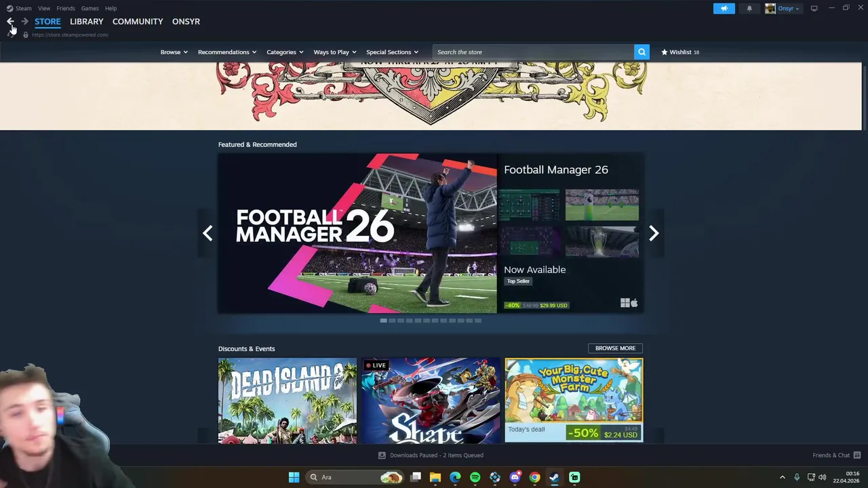868x488 pixels.
Task: Open the Help menu
Action: 111,8
